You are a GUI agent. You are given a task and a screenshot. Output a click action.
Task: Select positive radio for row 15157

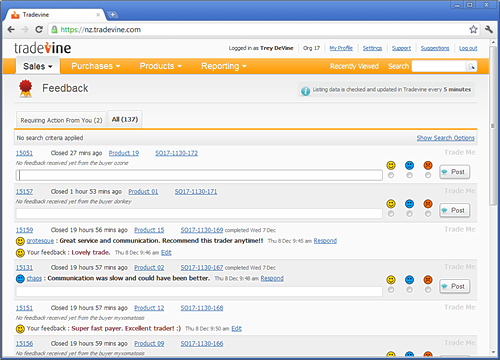(x=391, y=214)
